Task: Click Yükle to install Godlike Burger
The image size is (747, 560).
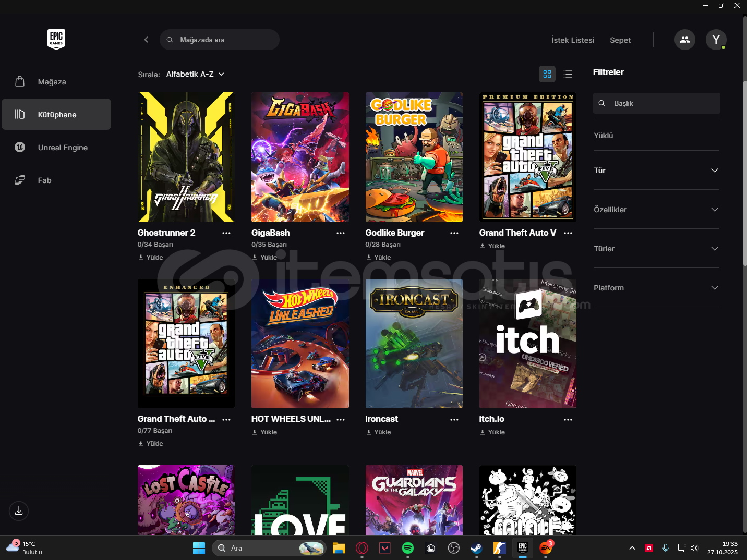Action: (x=379, y=257)
